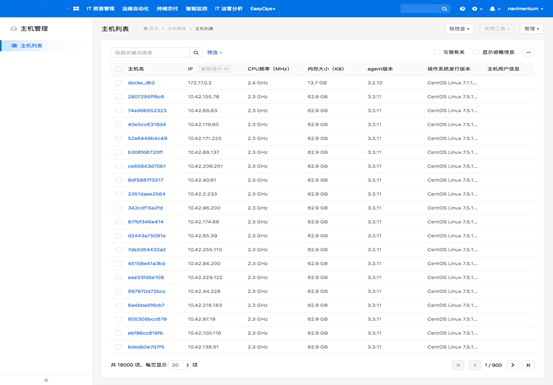Collapse the sidebar with double chevron
The height and width of the screenshot is (385, 553).
click(x=46, y=380)
